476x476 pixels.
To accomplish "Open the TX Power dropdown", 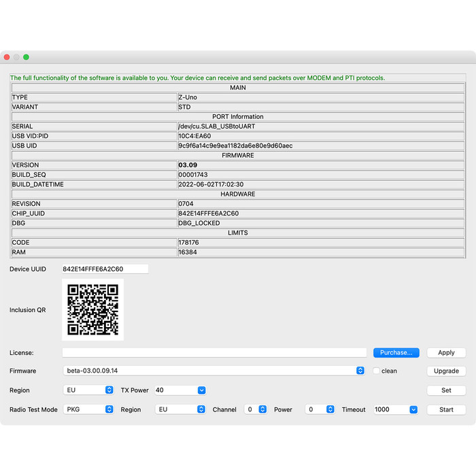I will [180, 390].
